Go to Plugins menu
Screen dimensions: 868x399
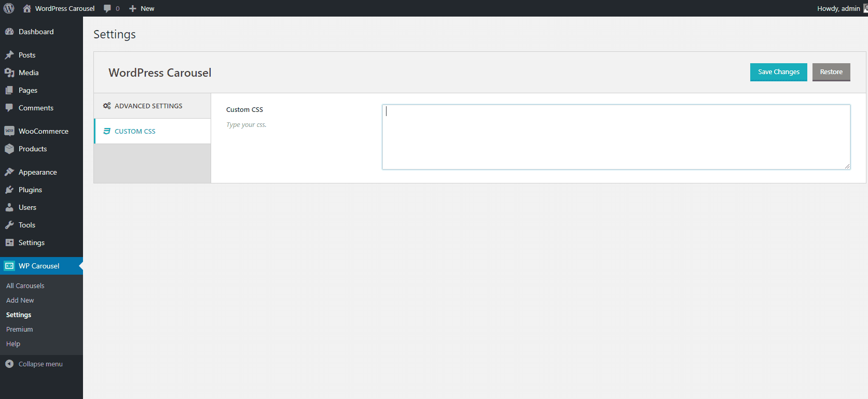coord(42,190)
